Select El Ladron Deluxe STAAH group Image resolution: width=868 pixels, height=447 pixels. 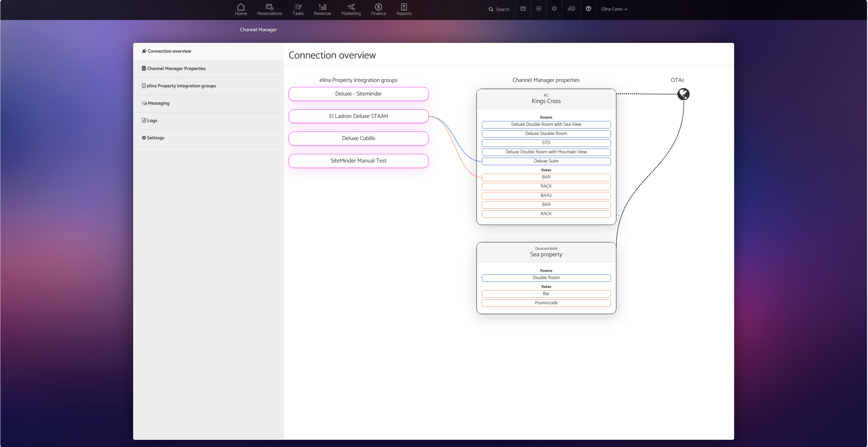358,116
